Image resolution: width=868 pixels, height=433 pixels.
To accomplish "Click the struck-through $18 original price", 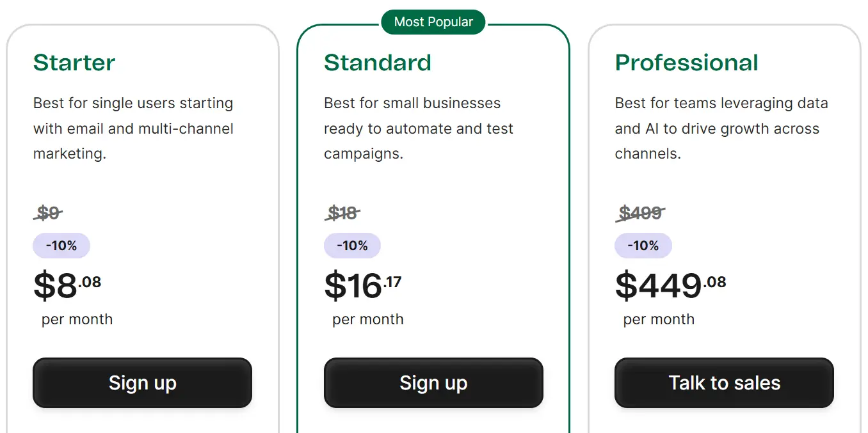I will point(342,212).
